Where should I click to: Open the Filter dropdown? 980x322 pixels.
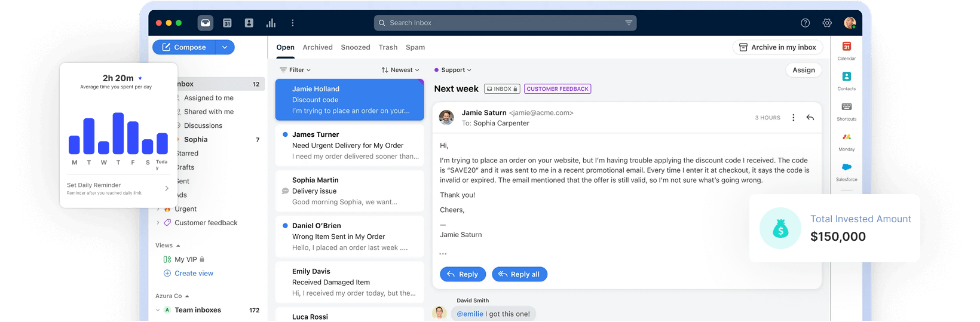pyautogui.click(x=295, y=70)
